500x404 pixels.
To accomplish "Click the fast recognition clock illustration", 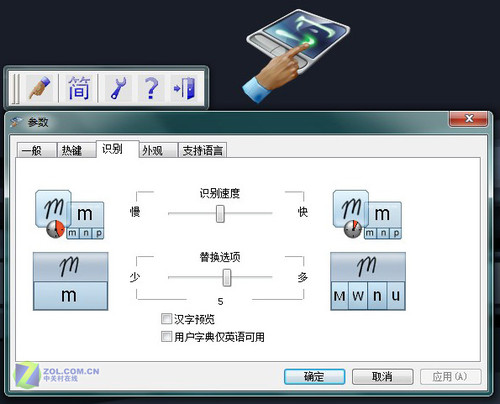I will tap(367, 215).
